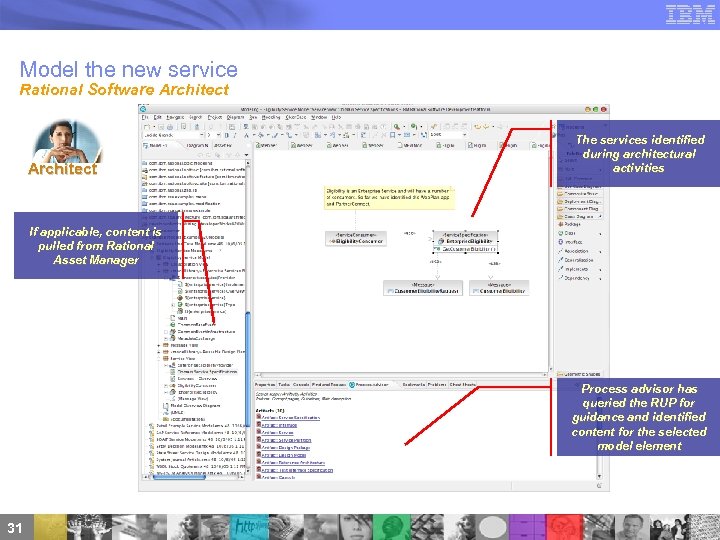The image size is (720, 540).
Task: Click the Bold formatting toolbar button
Action: (227, 135)
